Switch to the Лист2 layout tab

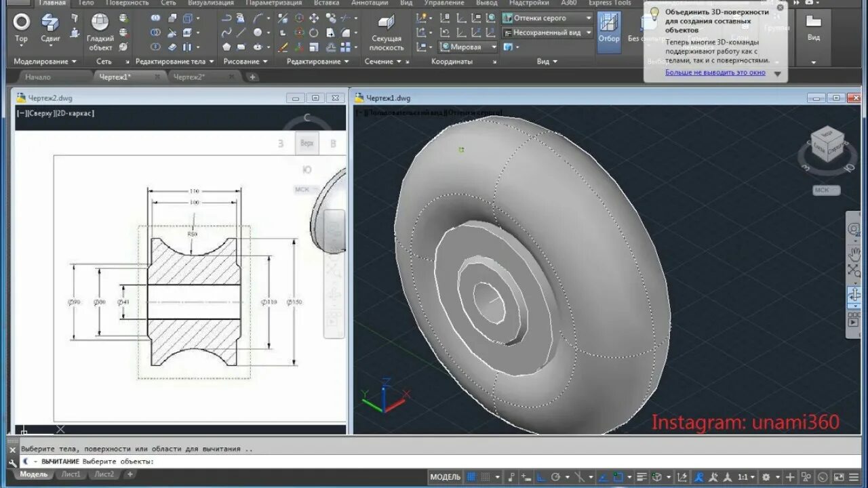104,474
